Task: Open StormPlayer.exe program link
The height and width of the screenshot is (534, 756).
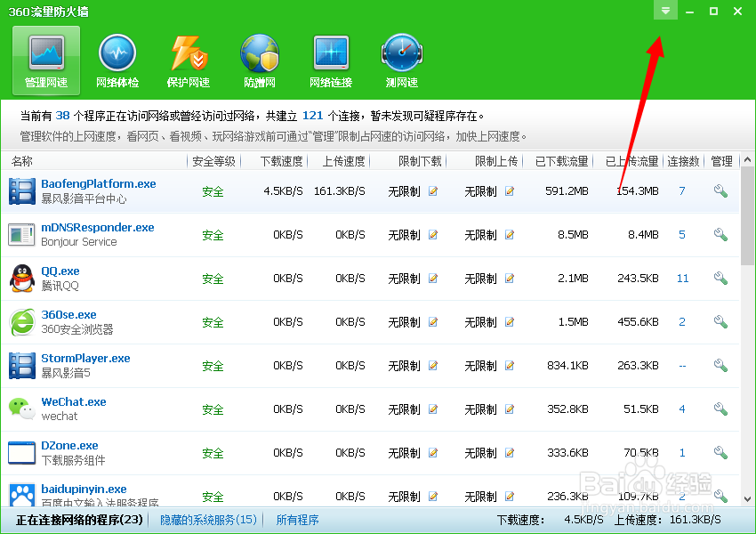Action: pos(85,359)
